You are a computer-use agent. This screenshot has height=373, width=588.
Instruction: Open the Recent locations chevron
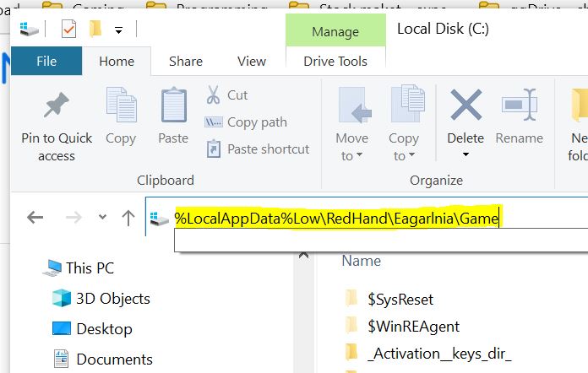click(x=102, y=218)
